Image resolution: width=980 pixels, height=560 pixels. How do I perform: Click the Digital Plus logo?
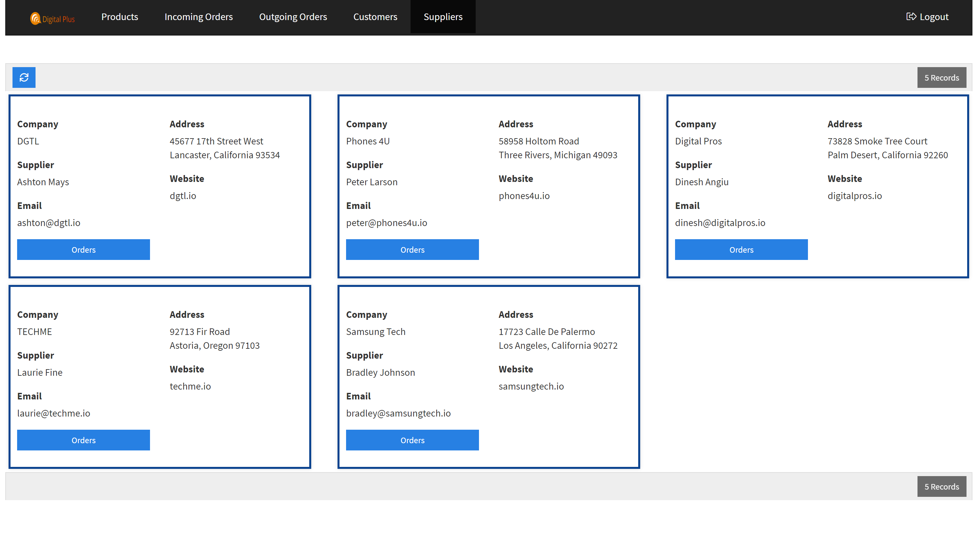point(52,18)
